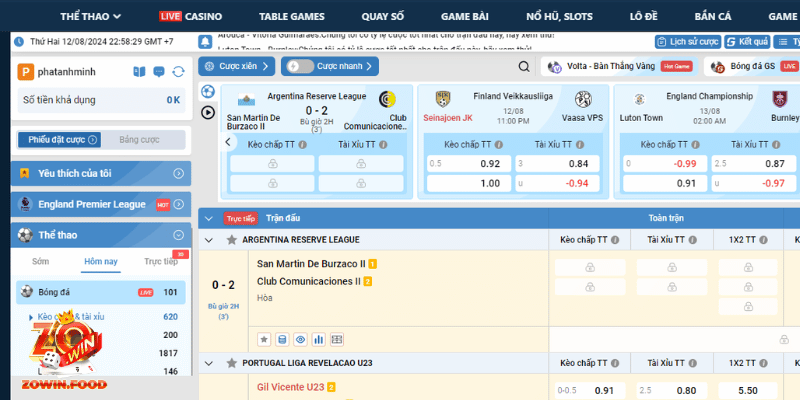
Task: Expand the Yêu thích của tôi panel
Action: click(178, 173)
